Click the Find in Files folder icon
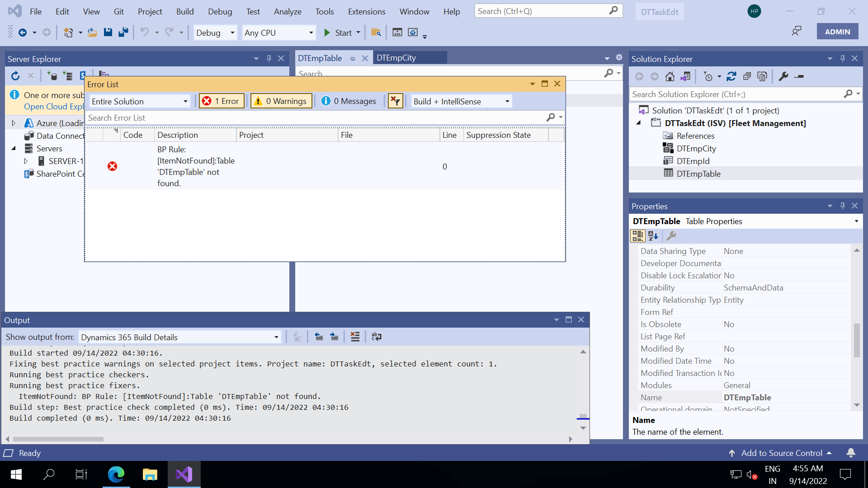Screen dimensions: 868x488 (x=376, y=33)
